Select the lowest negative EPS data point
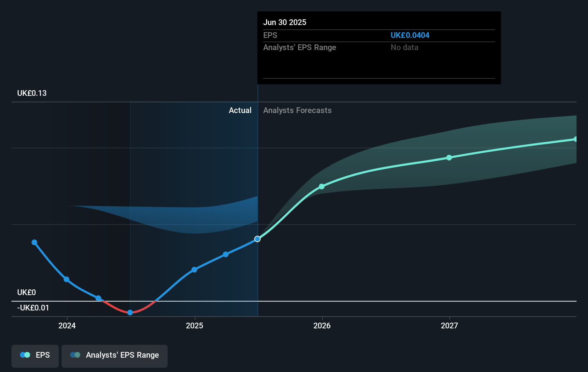This screenshot has width=588, height=372. (x=130, y=313)
